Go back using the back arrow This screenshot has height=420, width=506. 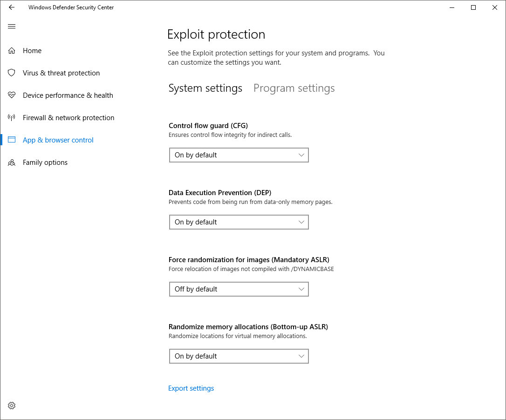click(x=12, y=7)
